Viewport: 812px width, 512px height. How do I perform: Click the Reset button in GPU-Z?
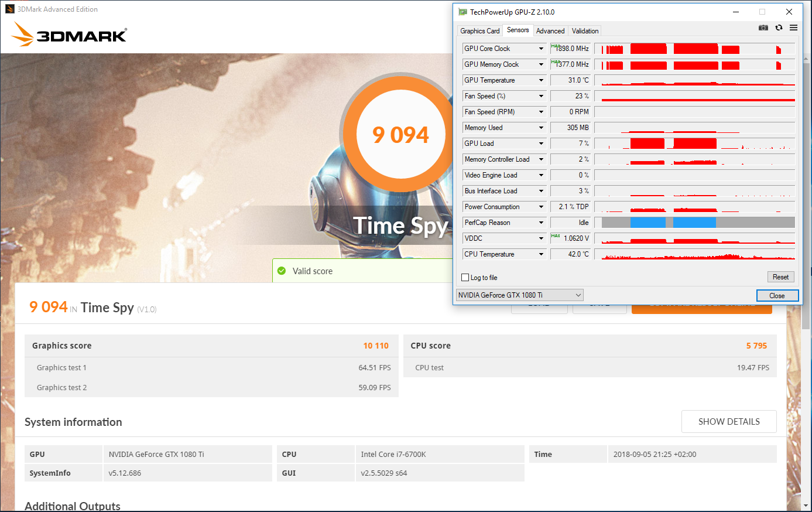point(780,277)
